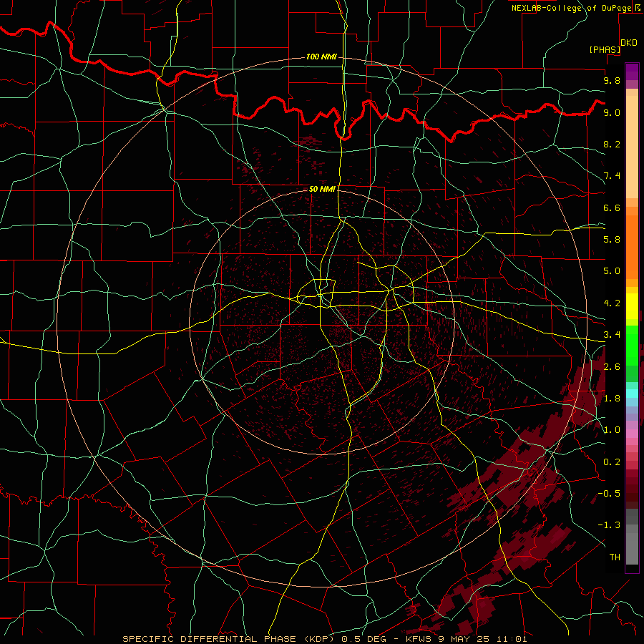644x644 pixels.
Task: Click the [PHAS] legend heading
Action: click(605, 50)
